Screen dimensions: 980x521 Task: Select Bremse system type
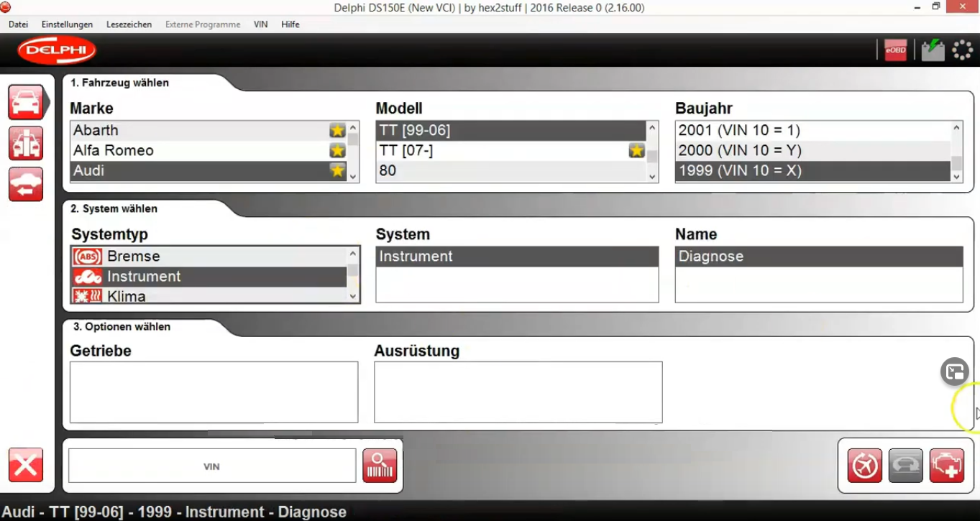coord(209,257)
